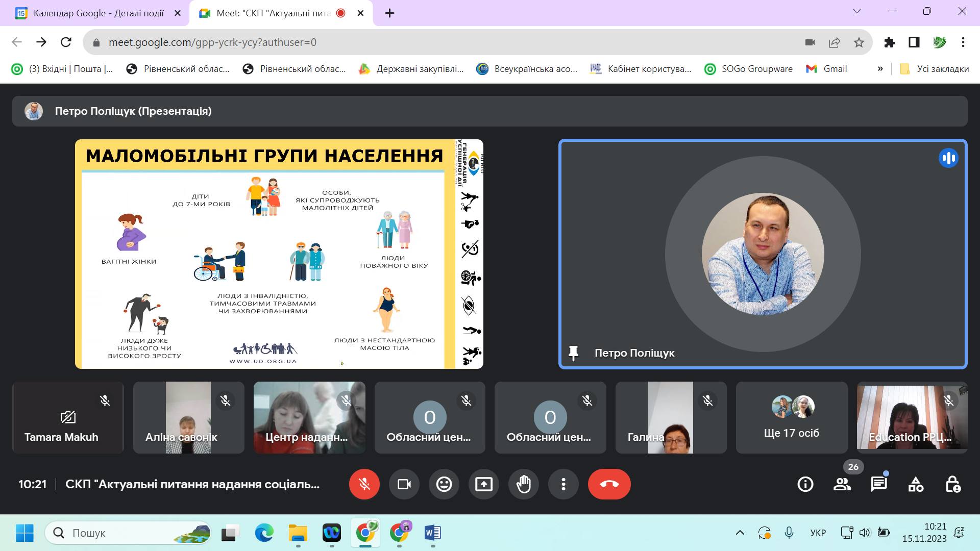The width and height of the screenshot is (980, 551).
Task: Open chat with everyone panel
Action: point(878,484)
